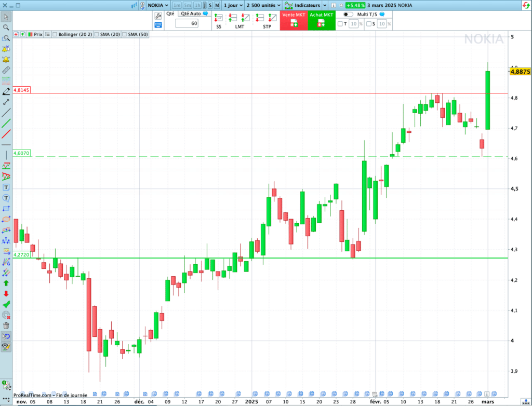532x406 pixels.
Task: Select the zoom-on-area tool with dashed rectangle
Action: (6, 38)
